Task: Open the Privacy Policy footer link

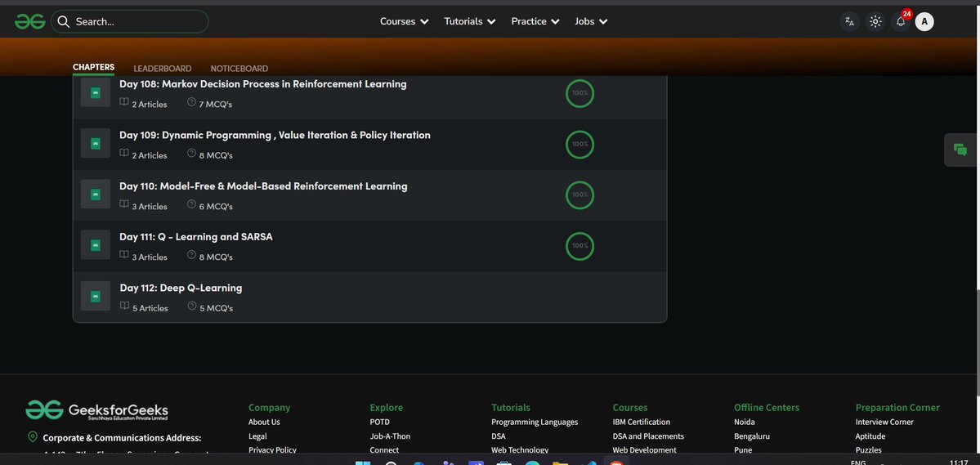Action: coord(272,450)
